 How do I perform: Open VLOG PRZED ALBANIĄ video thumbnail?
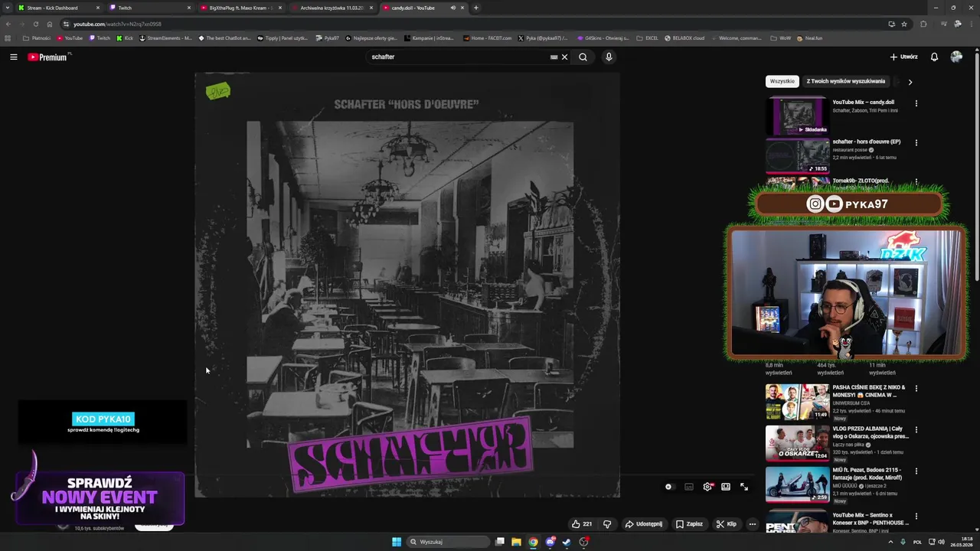point(797,443)
